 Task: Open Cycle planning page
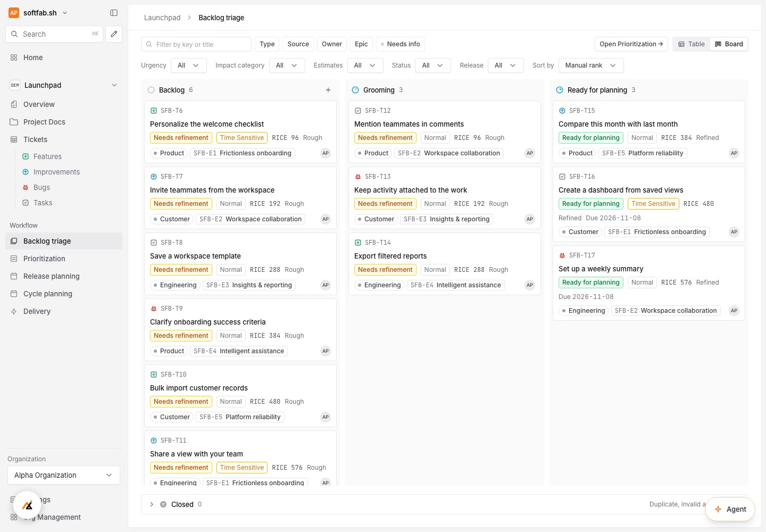click(x=64, y=294)
